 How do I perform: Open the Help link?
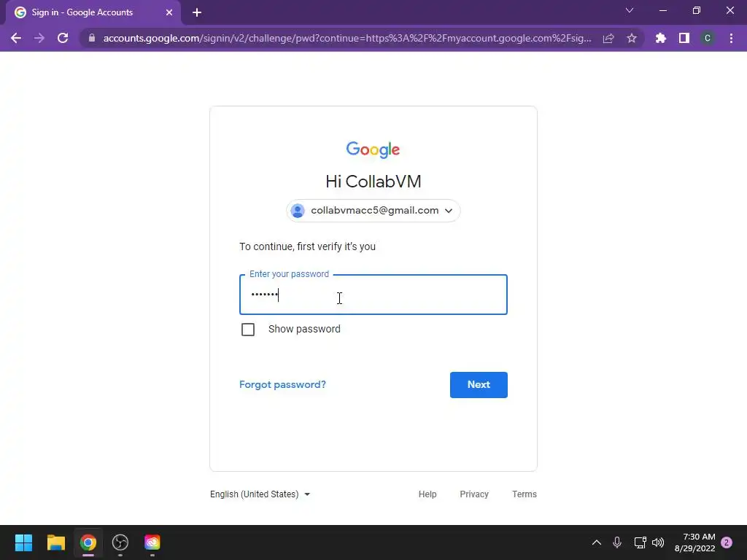pos(427,494)
